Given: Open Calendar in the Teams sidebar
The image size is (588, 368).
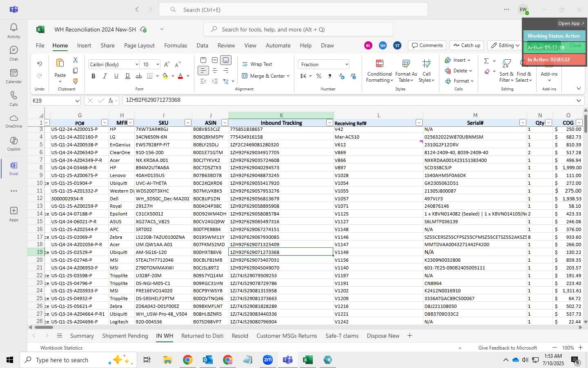Looking at the screenshot, I should (x=13, y=76).
